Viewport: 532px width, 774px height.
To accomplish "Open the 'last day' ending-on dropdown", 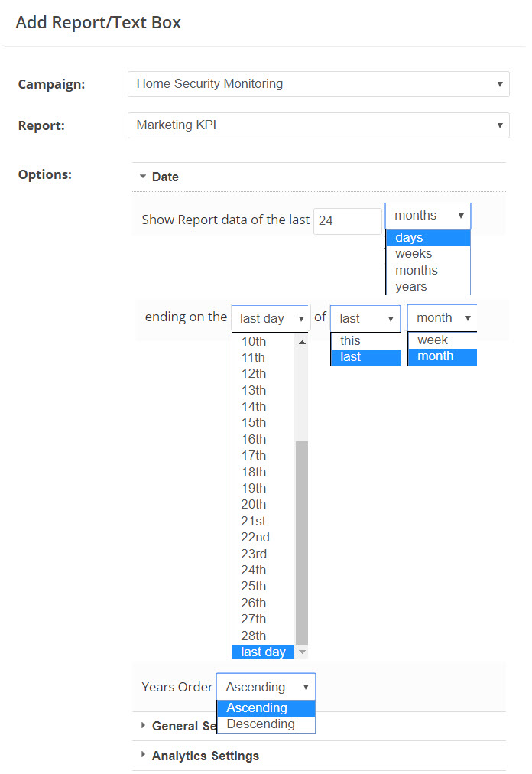I will 271,318.
